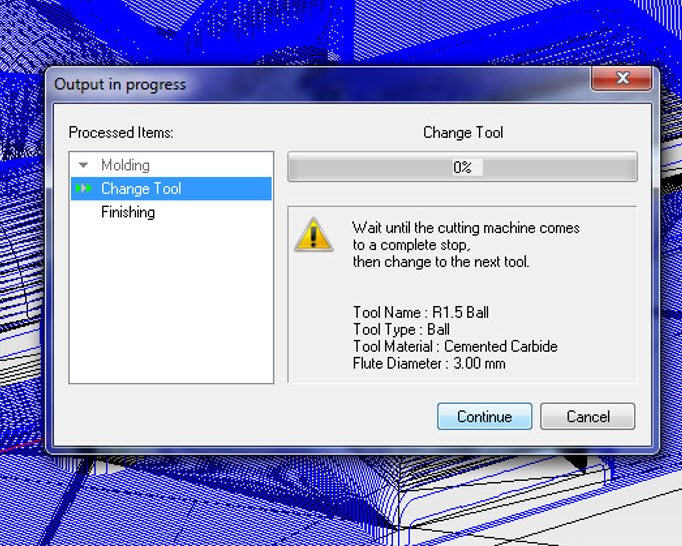Click the Flute Diameter 3.00 mm line

429,363
